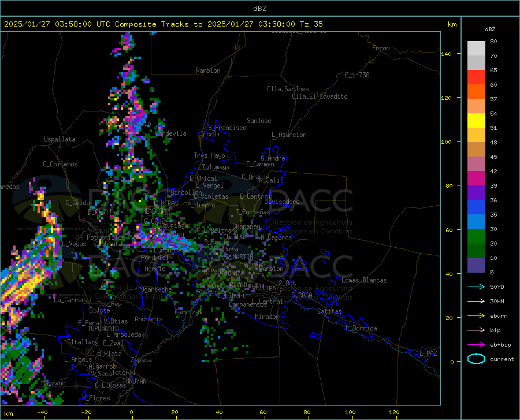The image size is (520, 420).
Task: Click the 'Carrizal' map label
Action: [x=188, y=312]
